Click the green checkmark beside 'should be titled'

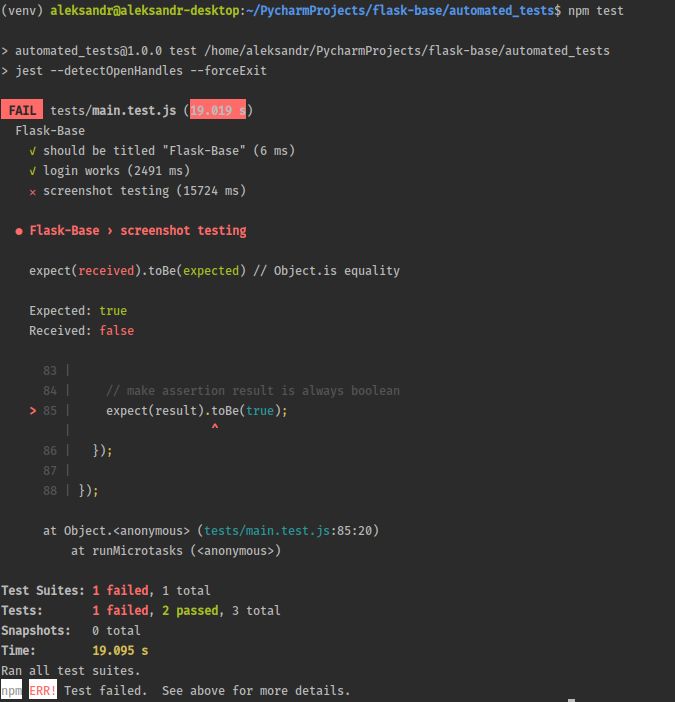[33, 151]
